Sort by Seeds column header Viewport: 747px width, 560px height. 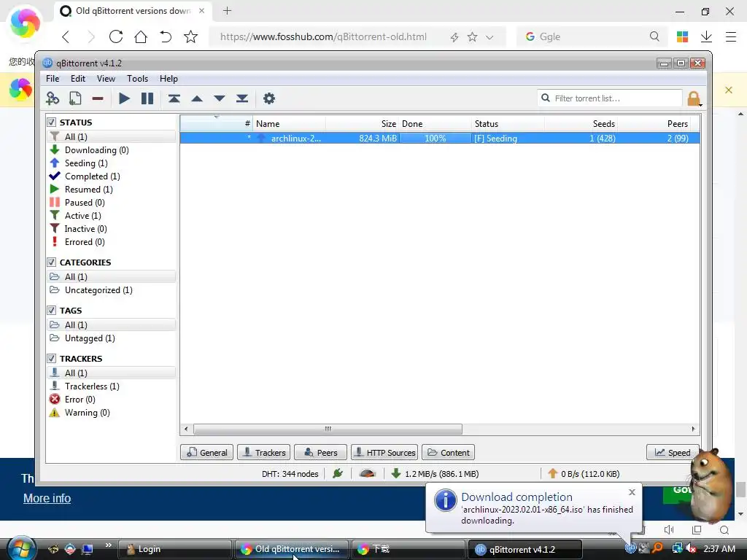point(581,124)
